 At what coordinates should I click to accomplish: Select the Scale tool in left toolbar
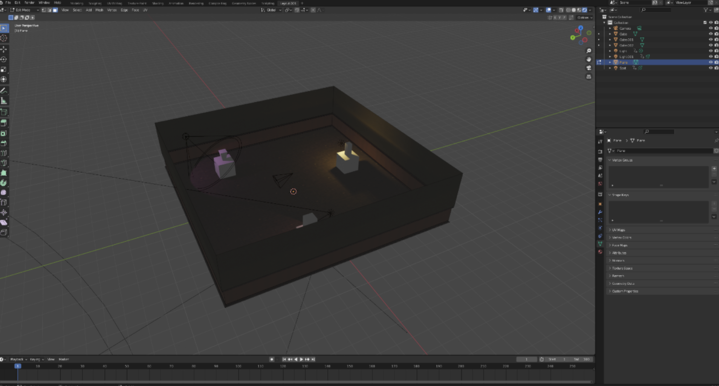click(4, 69)
